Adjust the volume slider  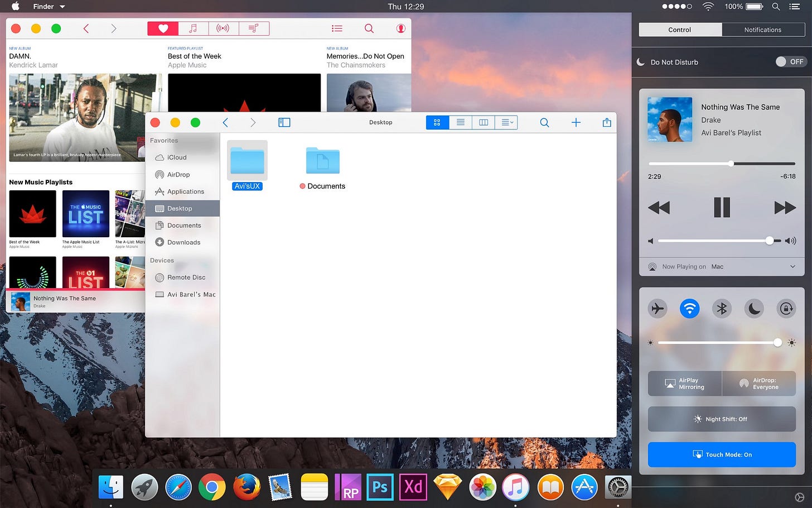pos(719,241)
